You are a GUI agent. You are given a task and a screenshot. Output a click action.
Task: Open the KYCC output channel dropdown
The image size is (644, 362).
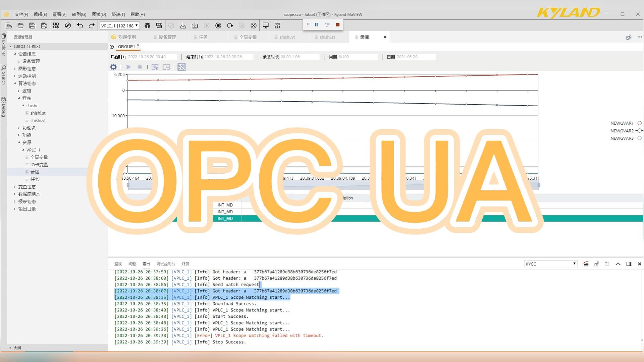click(x=550, y=264)
